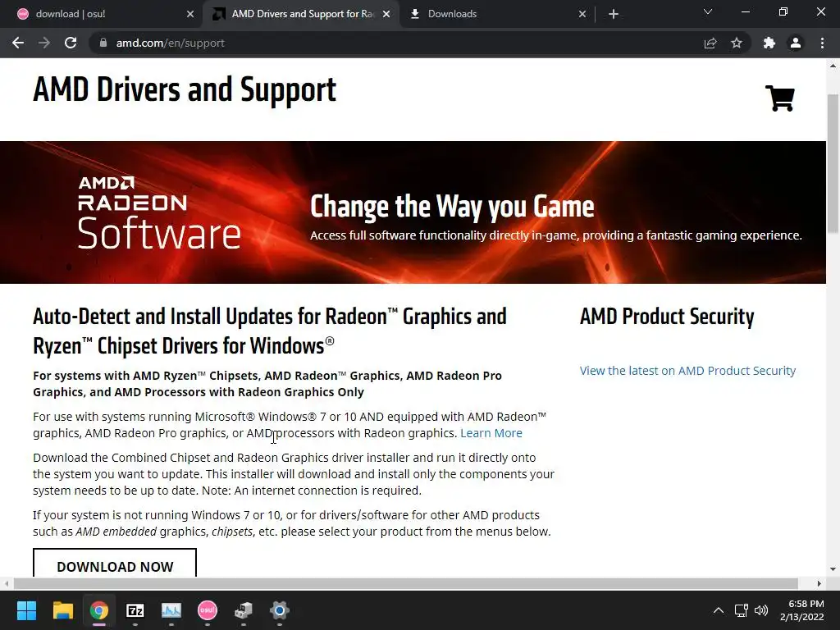This screenshot has height=630, width=840.
Task: Open Settings gear in taskbar
Action: coord(279,610)
